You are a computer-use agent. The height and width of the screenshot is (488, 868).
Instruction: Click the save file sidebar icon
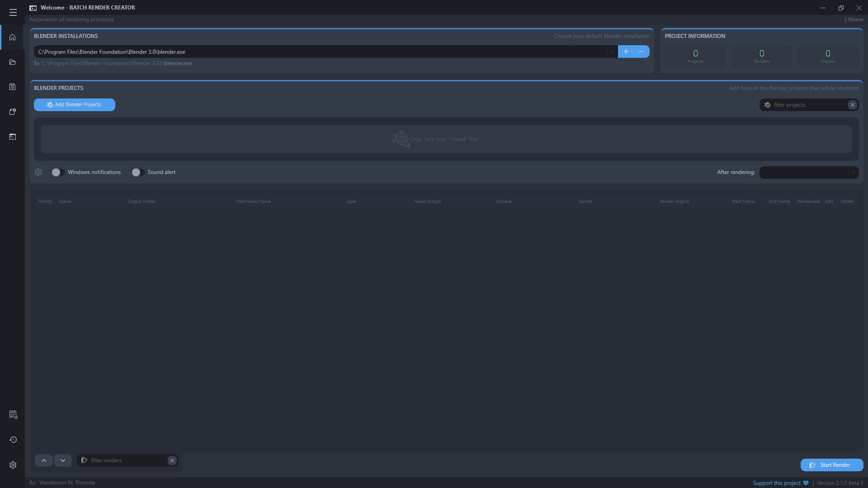pos(13,87)
